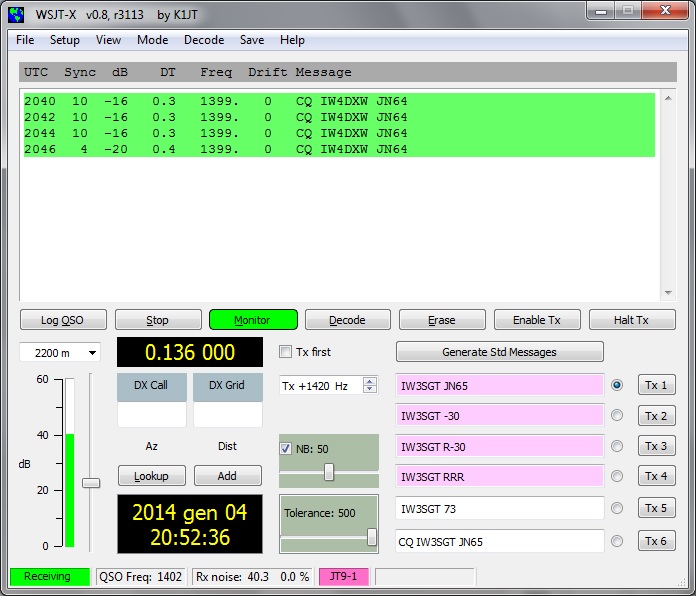Open the Setup menu
Image resolution: width=696 pixels, height=596 pixels.
tap(64, 40)
